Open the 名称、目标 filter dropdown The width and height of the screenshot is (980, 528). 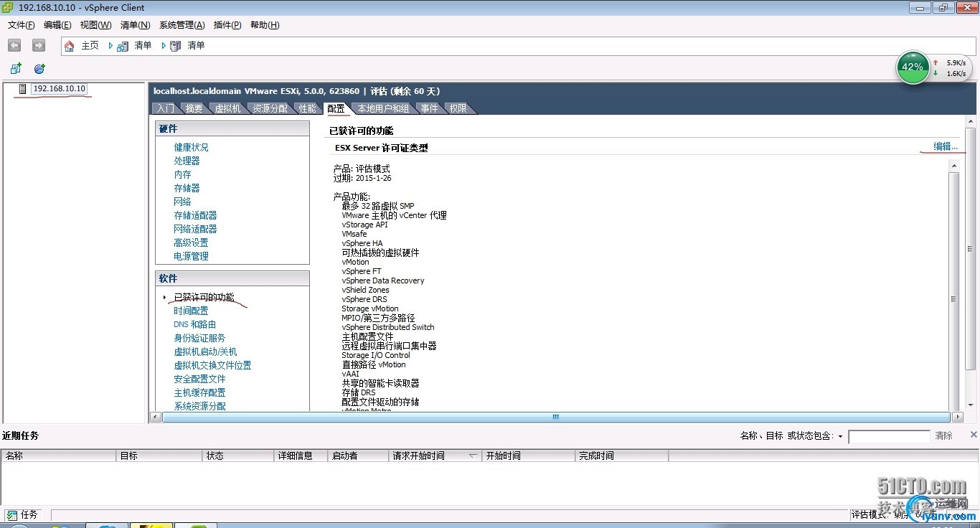point(840,436)
